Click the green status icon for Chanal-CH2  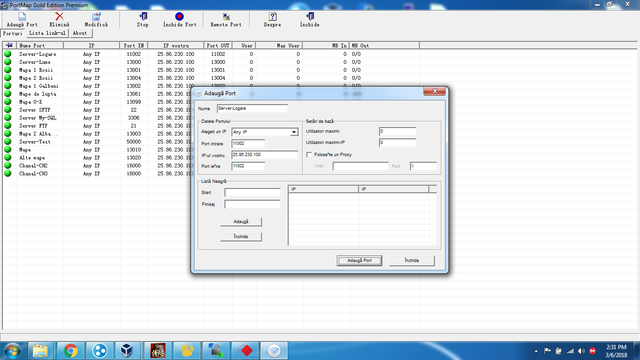pos(8,165)
